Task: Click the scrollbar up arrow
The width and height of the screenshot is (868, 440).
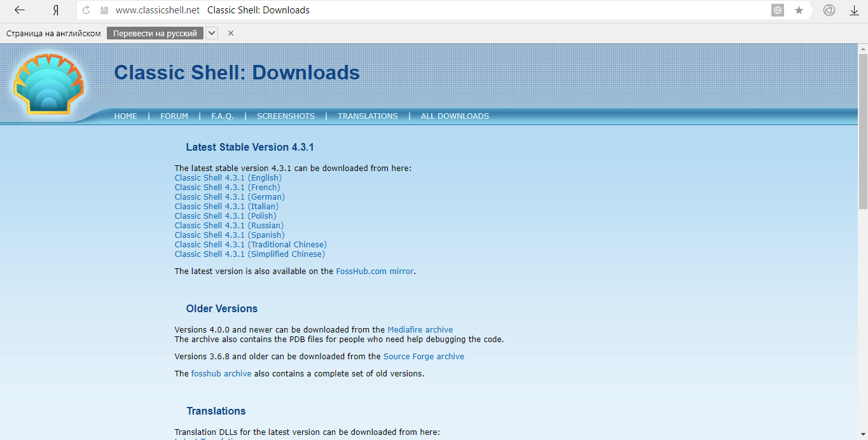Action: pyautogui.click(x=863, y=48)
